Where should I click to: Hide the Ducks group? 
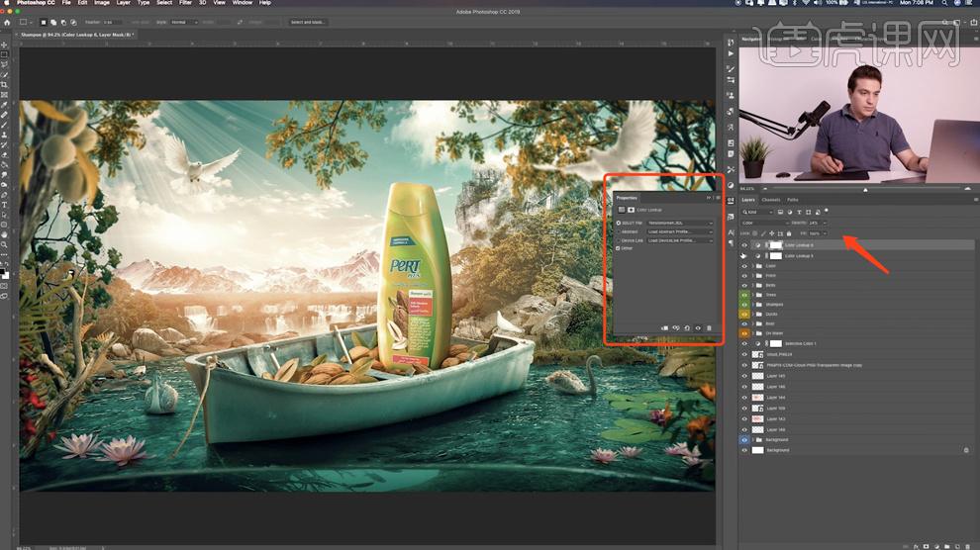click(x=744, y=314)
